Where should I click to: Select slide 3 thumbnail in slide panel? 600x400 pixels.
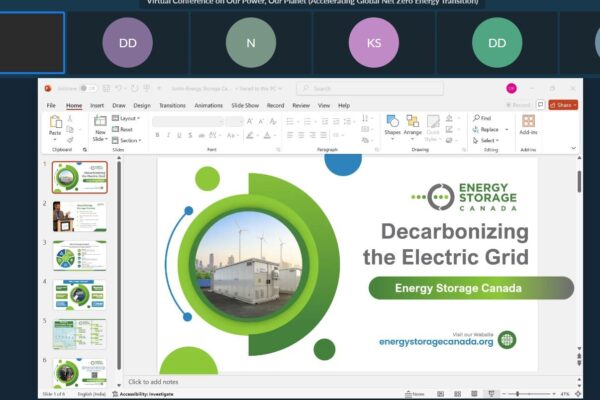80,256
